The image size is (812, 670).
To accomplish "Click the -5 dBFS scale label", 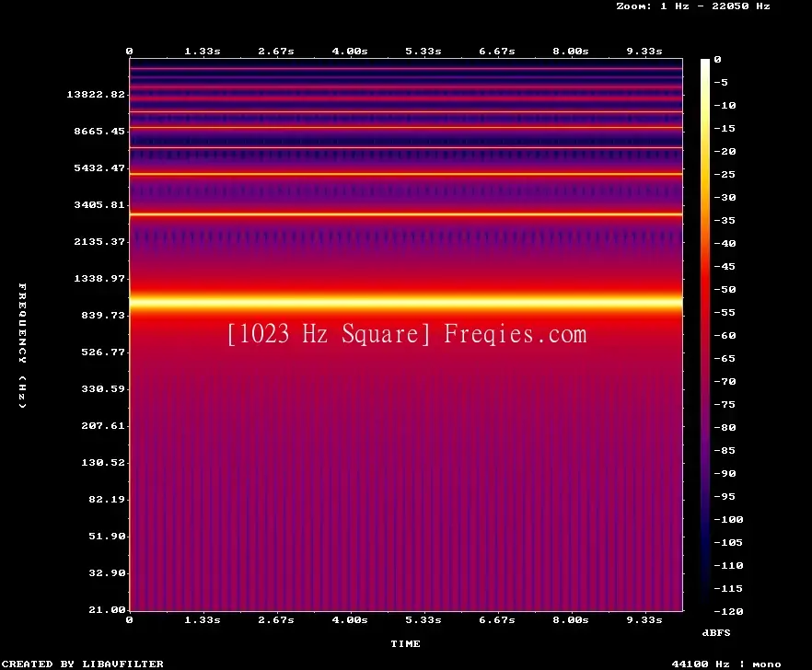I will pyautogui.click(x=721, y=82).
